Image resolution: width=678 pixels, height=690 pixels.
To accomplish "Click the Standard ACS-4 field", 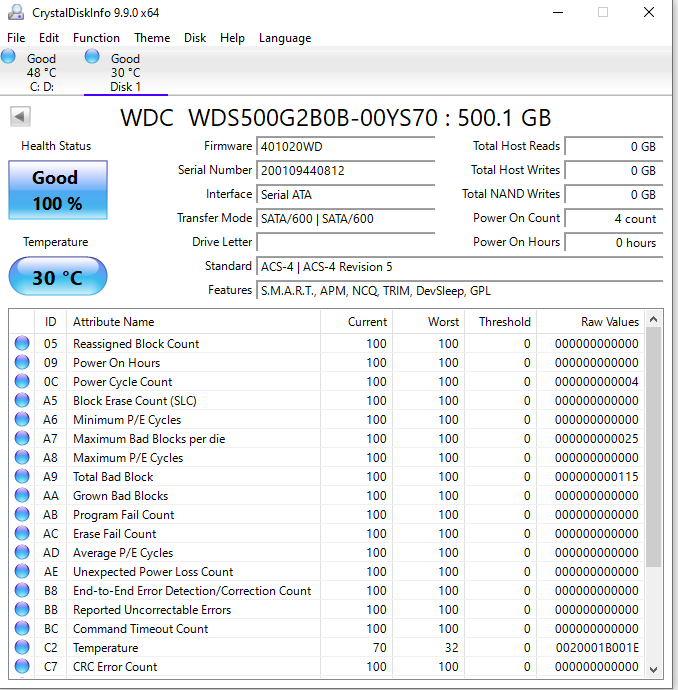I will [459, 266].
